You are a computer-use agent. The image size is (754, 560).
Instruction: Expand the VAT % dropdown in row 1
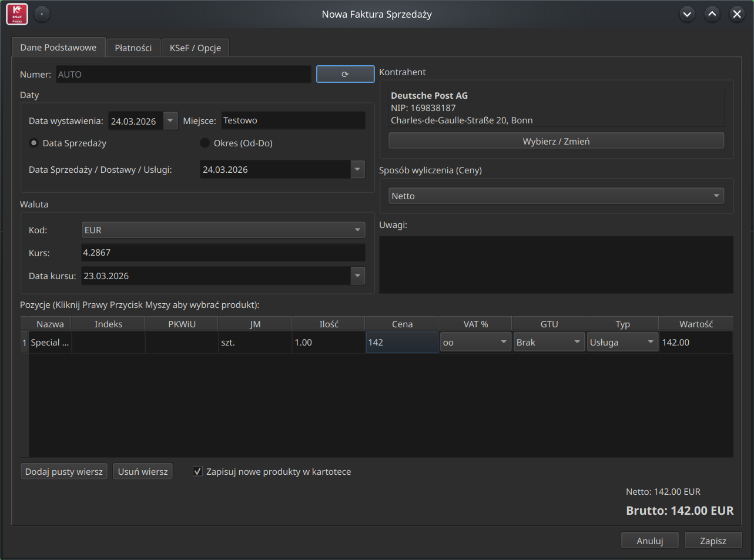(x=504, y=342)
